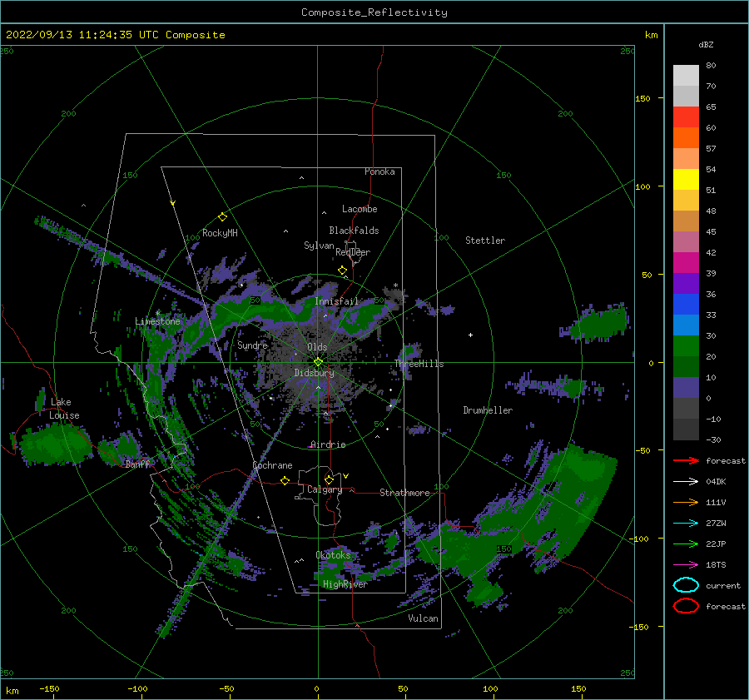Click the dark green 10–20 dBZ color swatch
Image resolution: width=749 pixels, height=700 pixels.
coord(686,366)
